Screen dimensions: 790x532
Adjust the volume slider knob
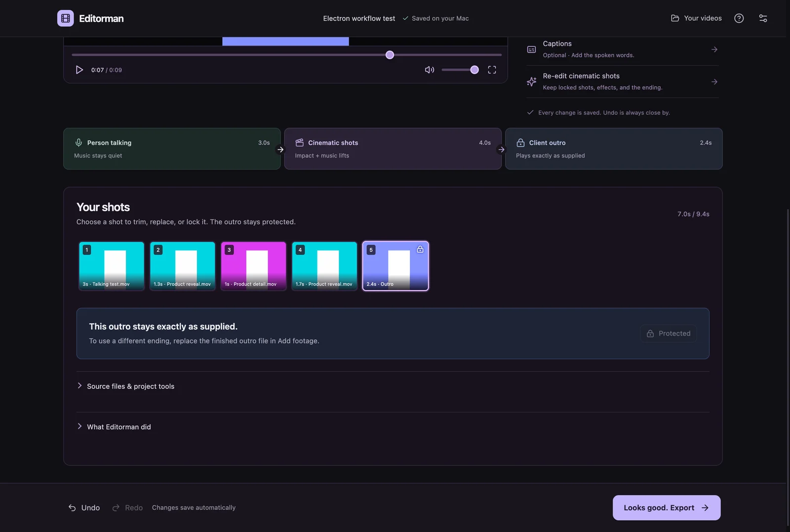[x=474, y=70]
